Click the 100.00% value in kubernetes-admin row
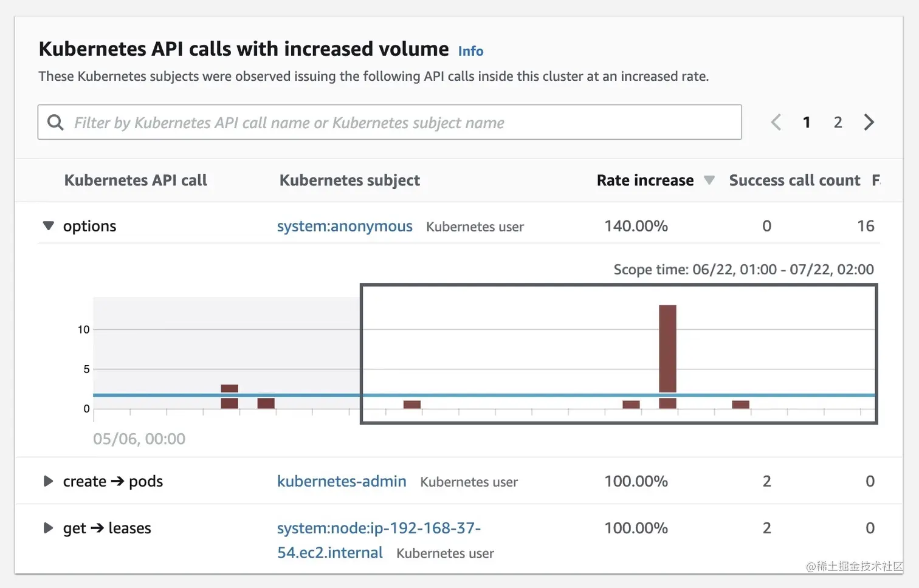The image size is (919, 588). (x=636, y=481)
